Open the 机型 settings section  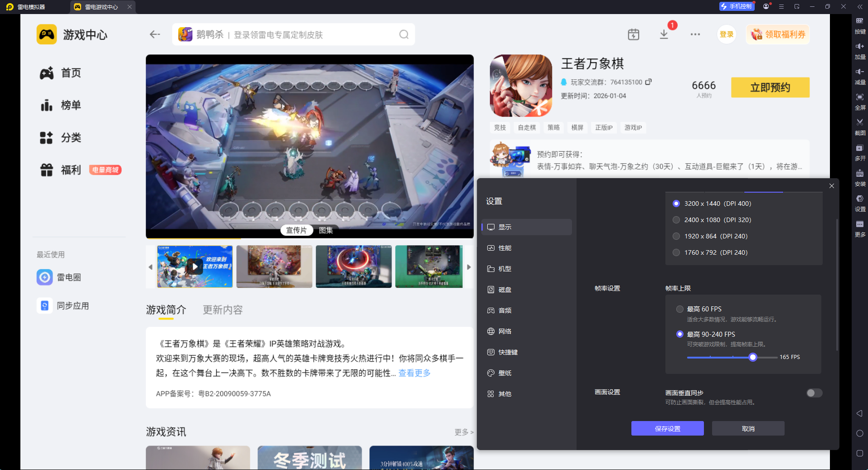pos(527,269)
